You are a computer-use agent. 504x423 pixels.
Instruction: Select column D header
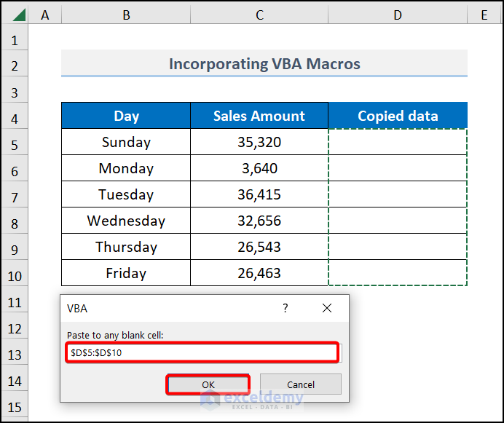tap(397, 14)
